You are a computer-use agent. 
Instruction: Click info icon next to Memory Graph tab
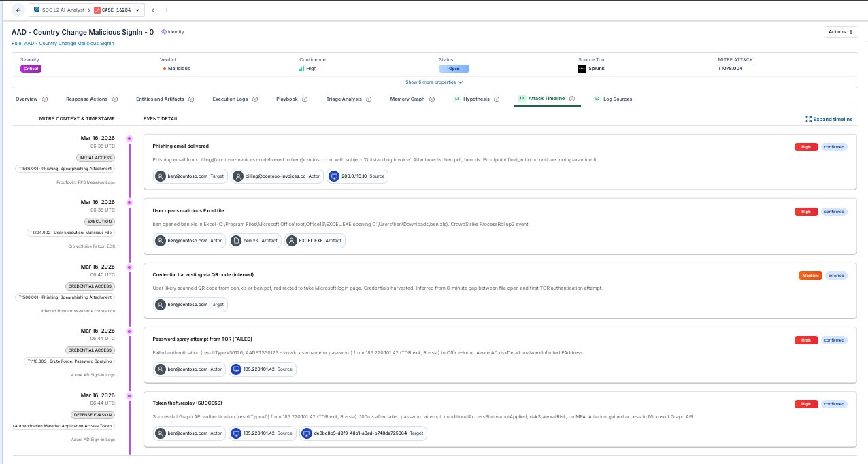(431, 99)
